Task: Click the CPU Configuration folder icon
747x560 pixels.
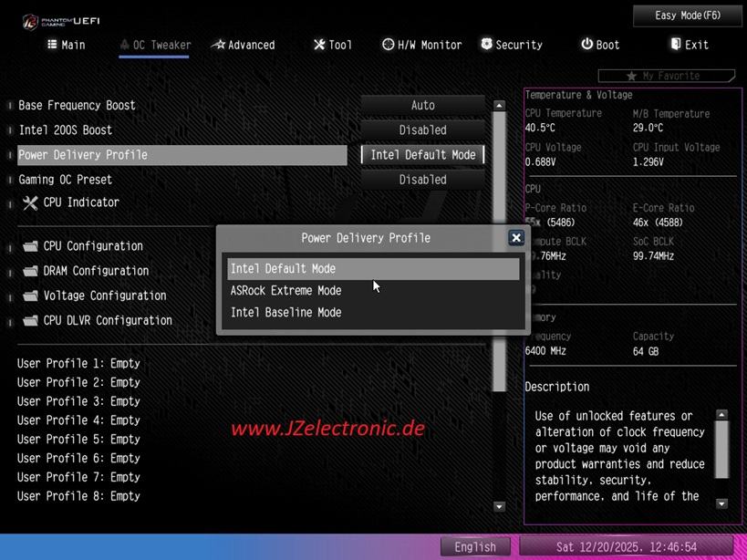Action: click(x=30, y=246)
